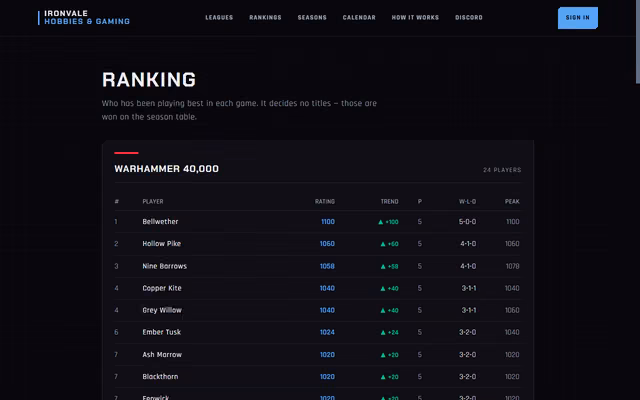Click Ember Tusk's 3-2-0 record
Image resolution: width=640 pixels, height=400 pixels.
click(x=467, y=332)
